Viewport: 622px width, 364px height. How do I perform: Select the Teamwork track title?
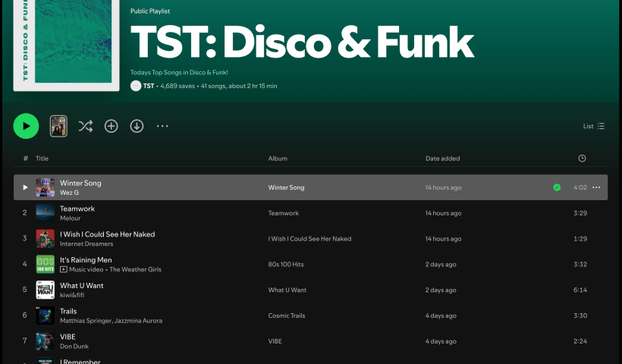[77, 209]
